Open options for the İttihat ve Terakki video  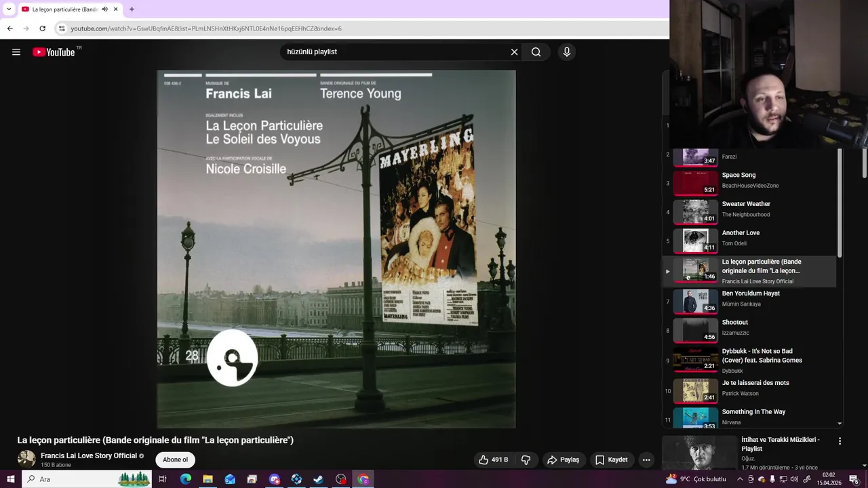pos(840,441)
